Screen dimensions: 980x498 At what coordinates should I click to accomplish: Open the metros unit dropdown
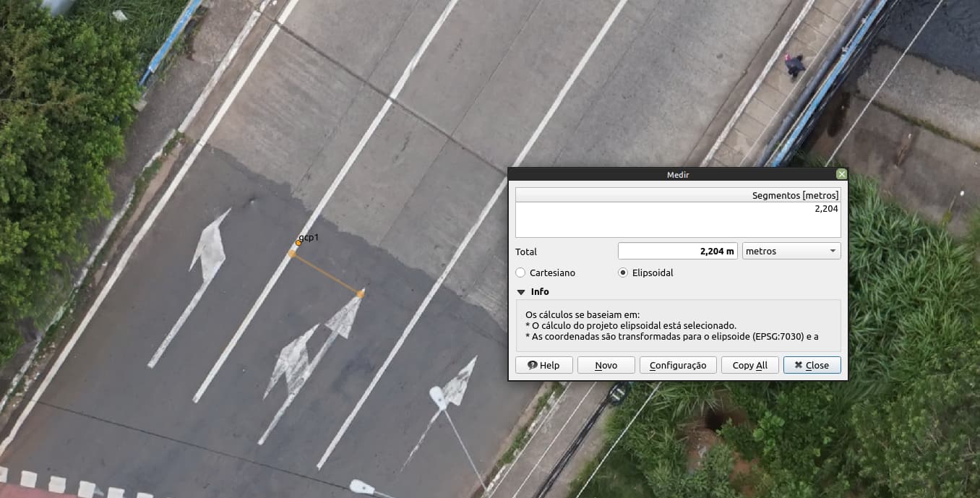tap(791, 251)
